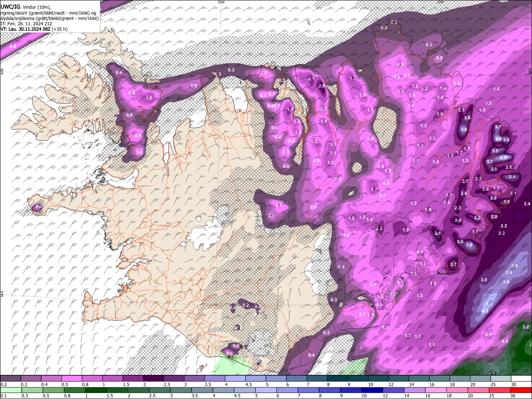Click the 4.0 precipitation value on the map
The height and width of the screenshot is (399, 532).
(470, 245)
